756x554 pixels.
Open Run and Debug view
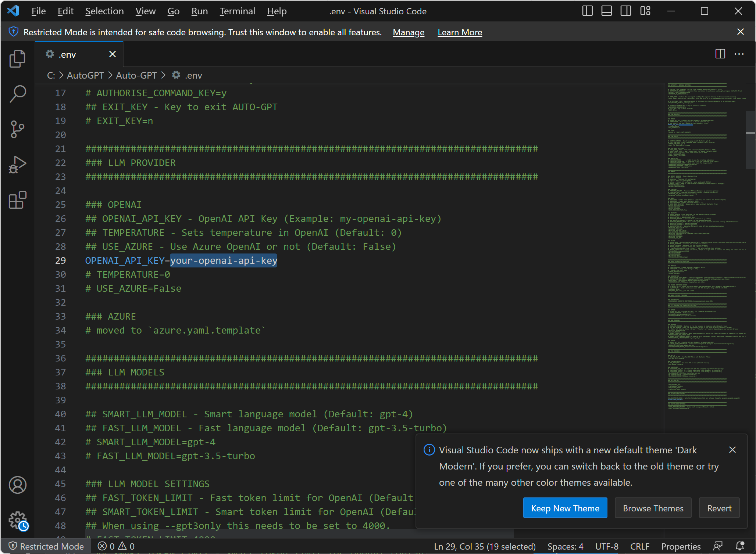coord(17,165)
